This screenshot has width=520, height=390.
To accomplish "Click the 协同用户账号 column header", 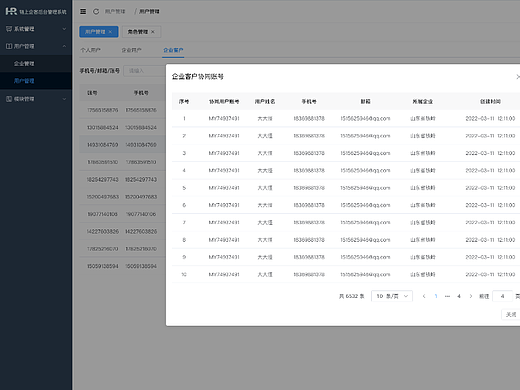I will point(224,101).
